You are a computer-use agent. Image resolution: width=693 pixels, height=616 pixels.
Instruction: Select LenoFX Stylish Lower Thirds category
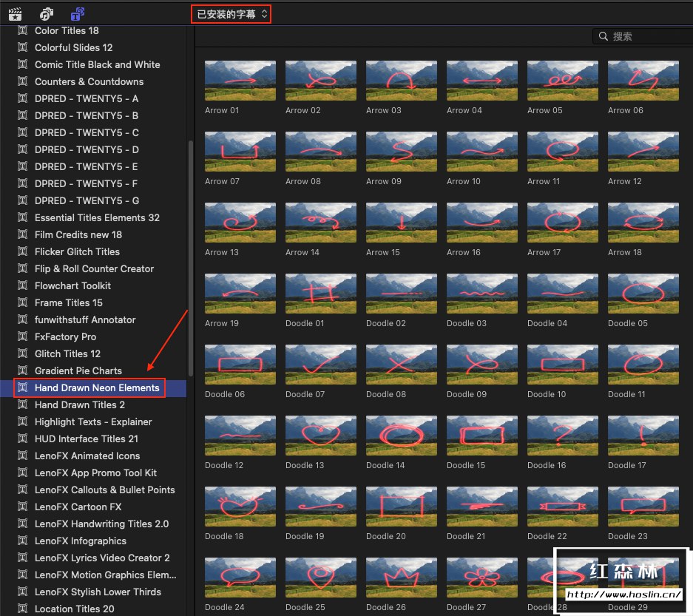[98, 592]
